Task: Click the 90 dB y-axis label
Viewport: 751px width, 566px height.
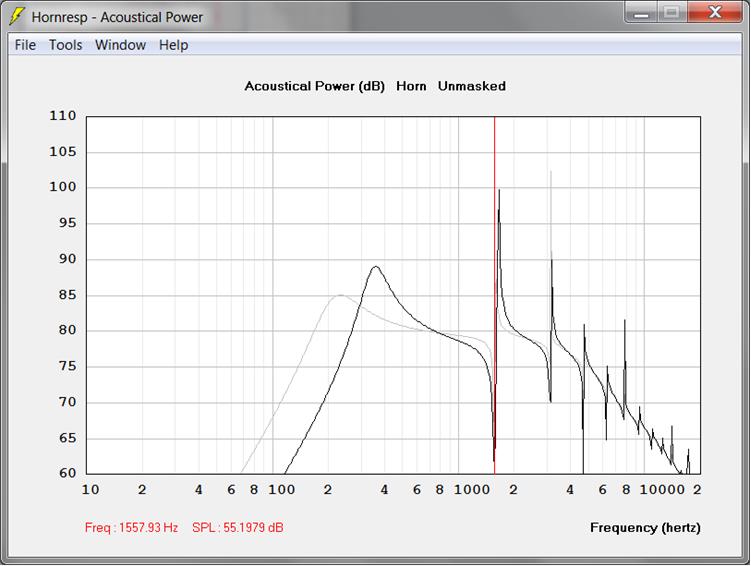Action: pos(68,259)
